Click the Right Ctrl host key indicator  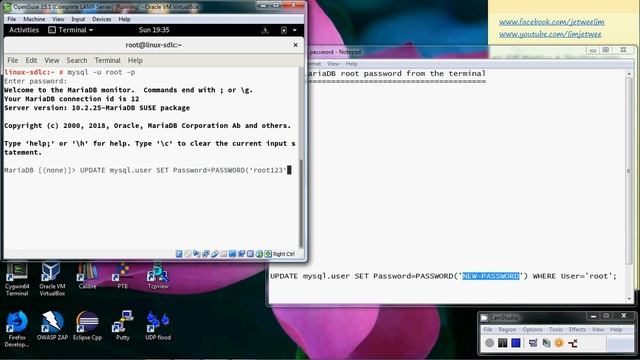(284, 254)
